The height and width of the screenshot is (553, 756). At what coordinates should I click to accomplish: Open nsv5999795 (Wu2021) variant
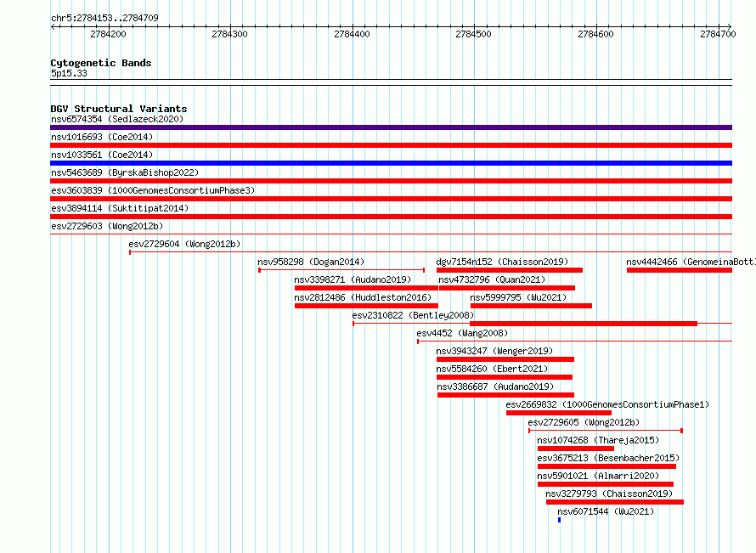(518, 297)
